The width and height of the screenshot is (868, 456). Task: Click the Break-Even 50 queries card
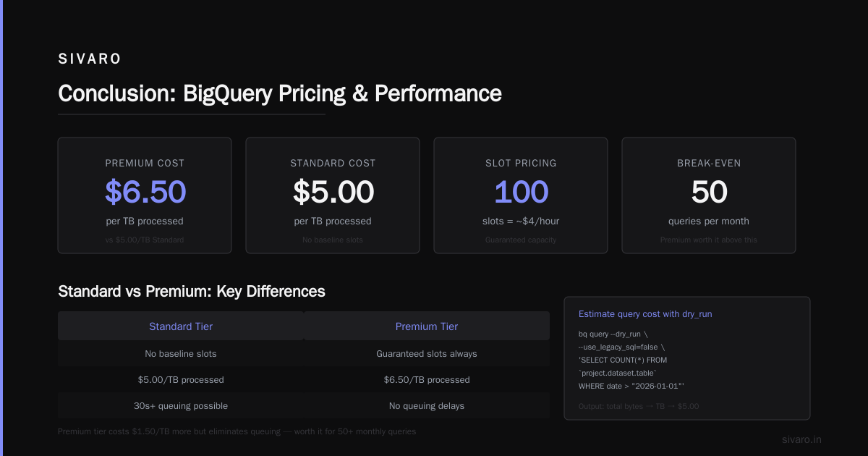[x=709, y=195]
